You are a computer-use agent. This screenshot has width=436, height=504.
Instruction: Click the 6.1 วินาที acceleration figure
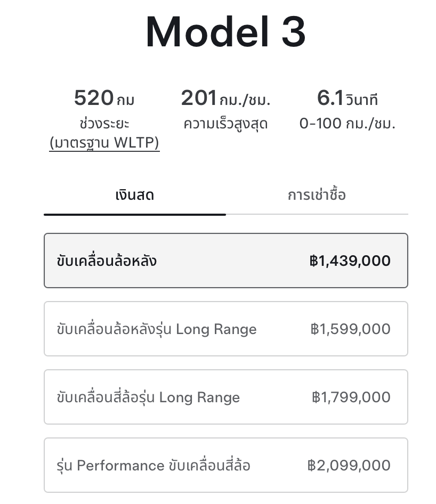coord(347,99)
